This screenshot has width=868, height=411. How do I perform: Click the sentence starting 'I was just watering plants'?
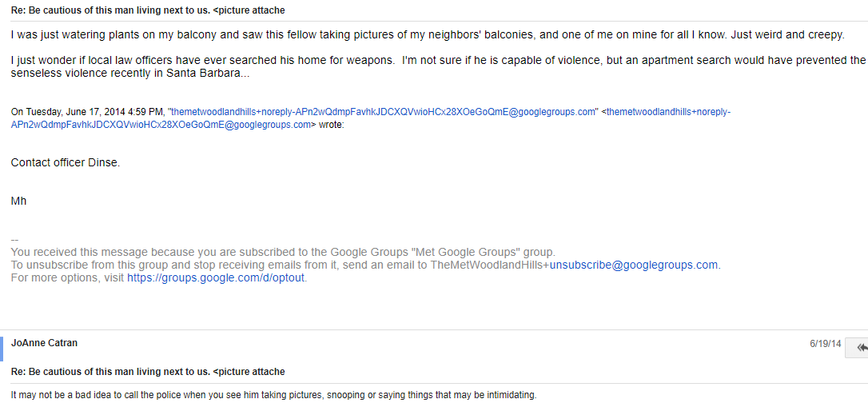(428, 35)
